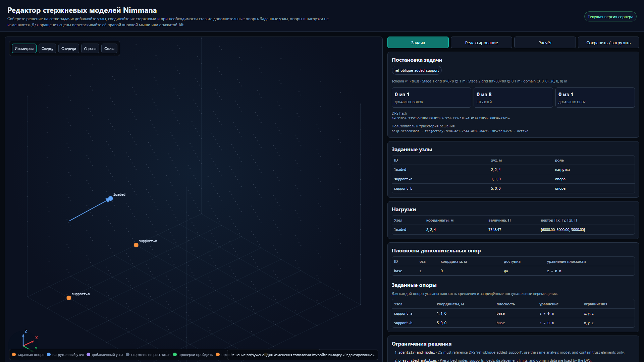Viewport: 644px width, 362px height.
Task: Click the gray 'стержень не рассчитан' legend dot
Action: pyautogui.click(x=128, y=355)
